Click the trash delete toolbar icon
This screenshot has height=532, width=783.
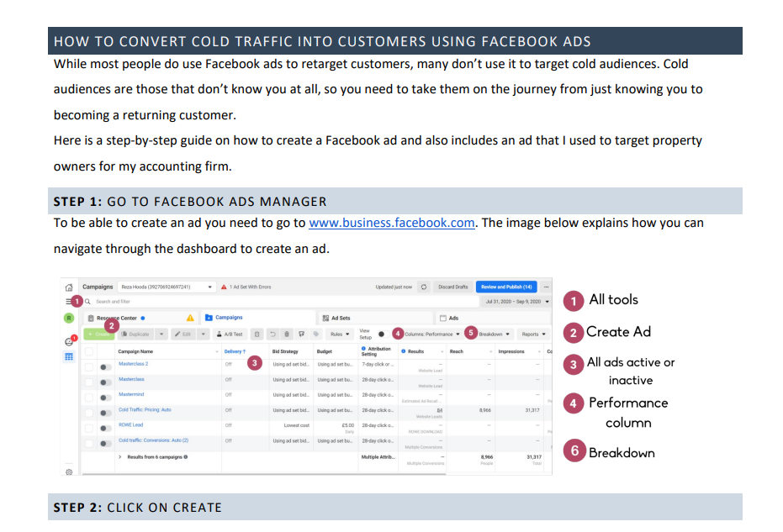(287, 334)
